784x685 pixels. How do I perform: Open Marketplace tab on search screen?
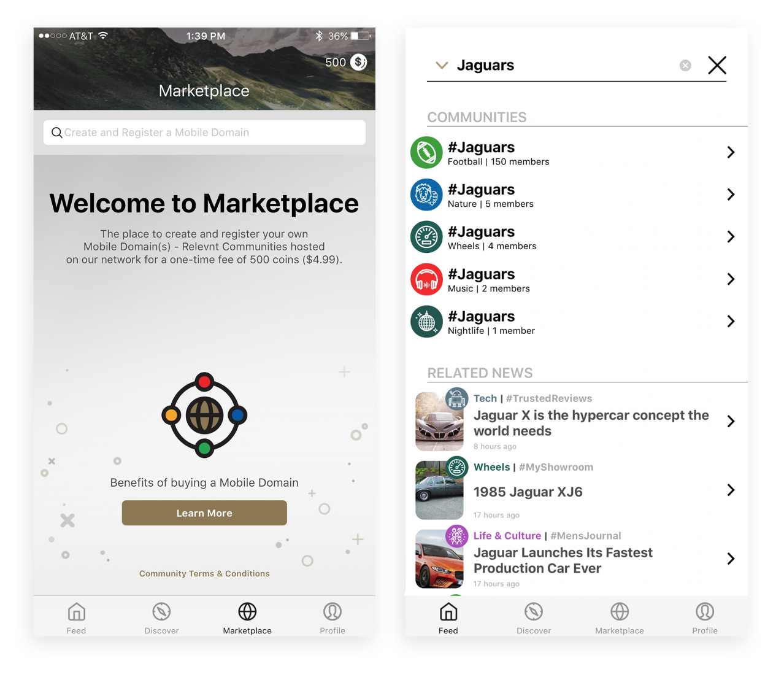click(620, 618)
